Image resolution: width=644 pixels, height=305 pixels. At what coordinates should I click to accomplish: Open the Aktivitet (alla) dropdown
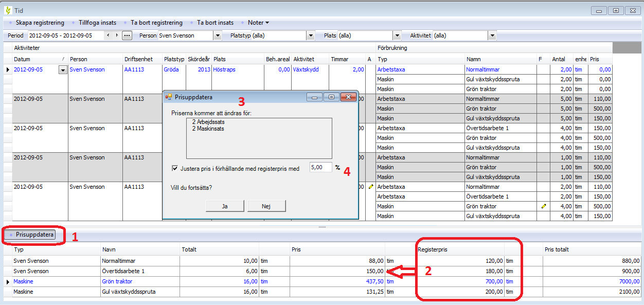click(492, 35)
